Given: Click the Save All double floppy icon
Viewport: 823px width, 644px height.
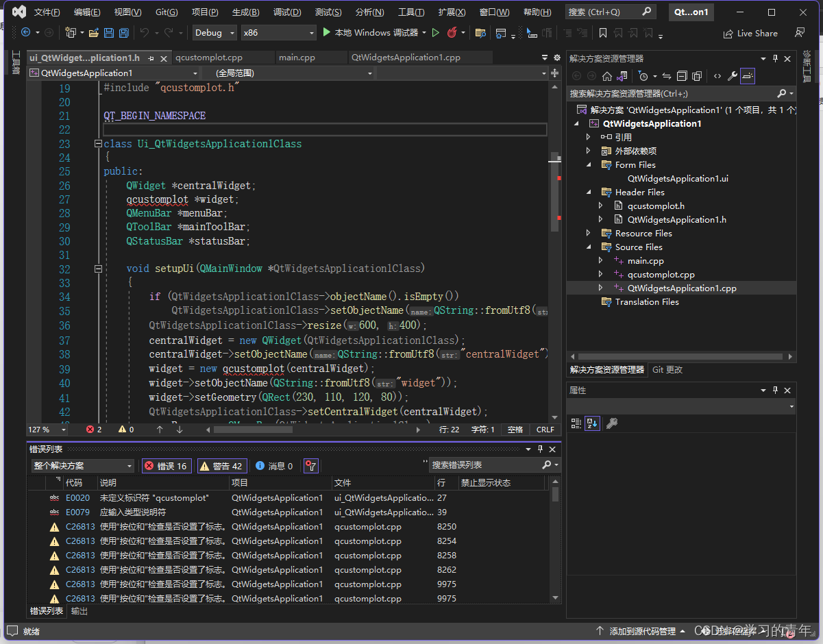Looking at the screenshot, I should point(124,32).
